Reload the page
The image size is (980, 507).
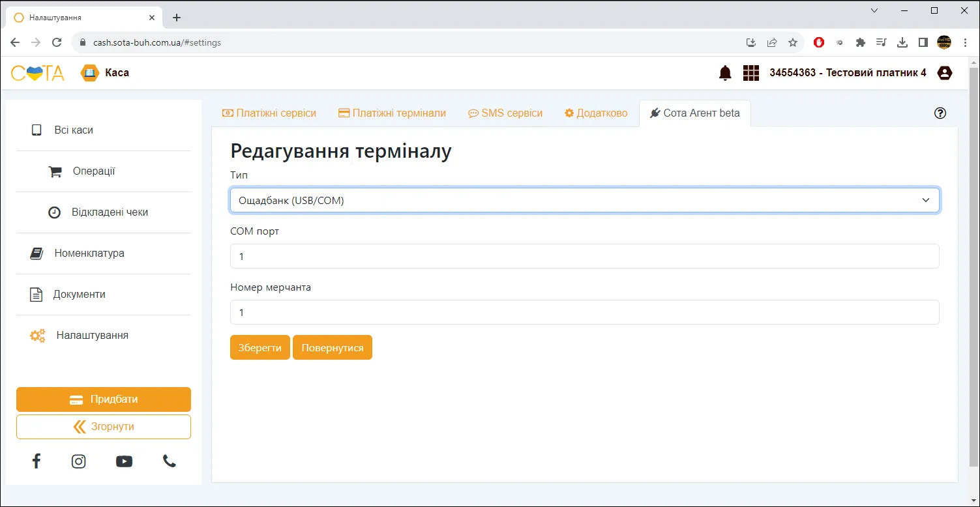57,42
